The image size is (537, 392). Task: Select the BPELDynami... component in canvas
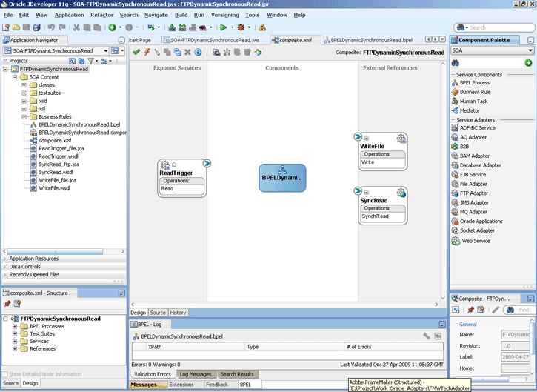281,177
